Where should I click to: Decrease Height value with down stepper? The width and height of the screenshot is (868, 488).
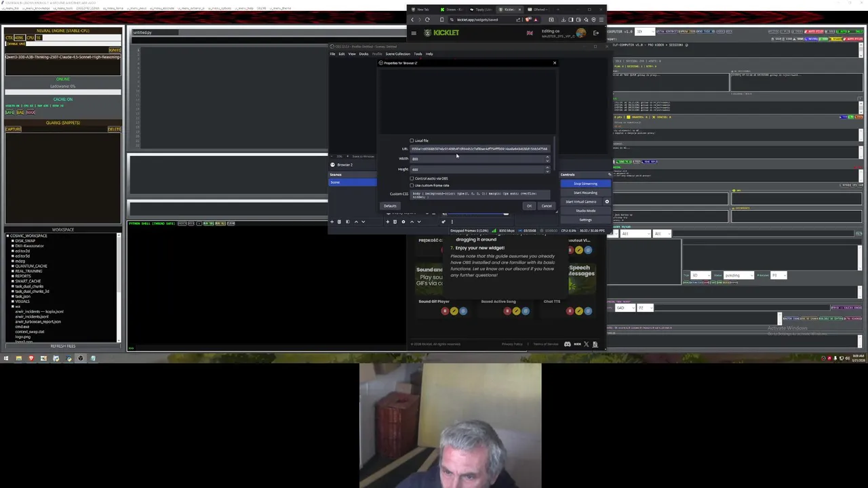547,171
